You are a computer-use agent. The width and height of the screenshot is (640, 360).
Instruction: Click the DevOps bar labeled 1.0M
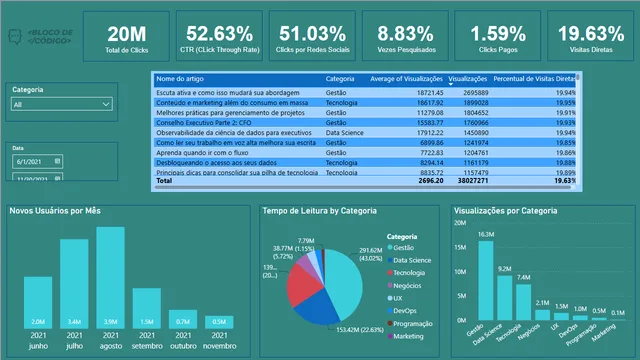(580, 318)
